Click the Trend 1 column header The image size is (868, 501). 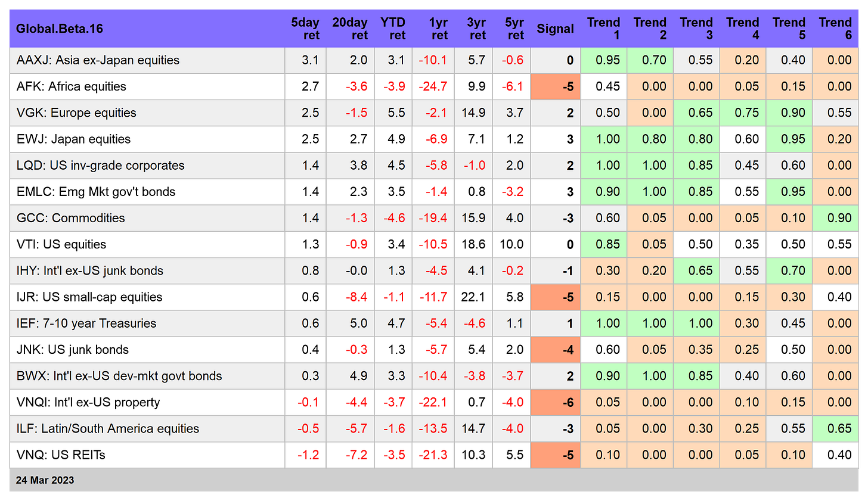(x=603, y=29)
